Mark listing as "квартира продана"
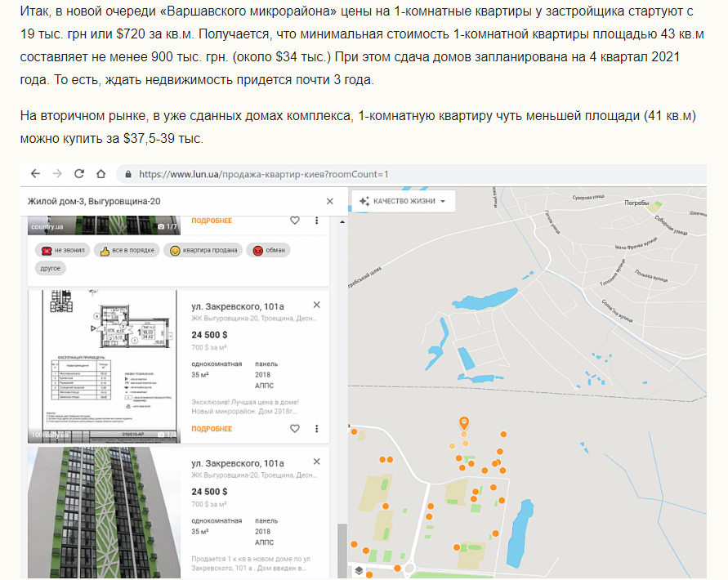This screenshot has width=728, height=580. click(x=204, y=250)
